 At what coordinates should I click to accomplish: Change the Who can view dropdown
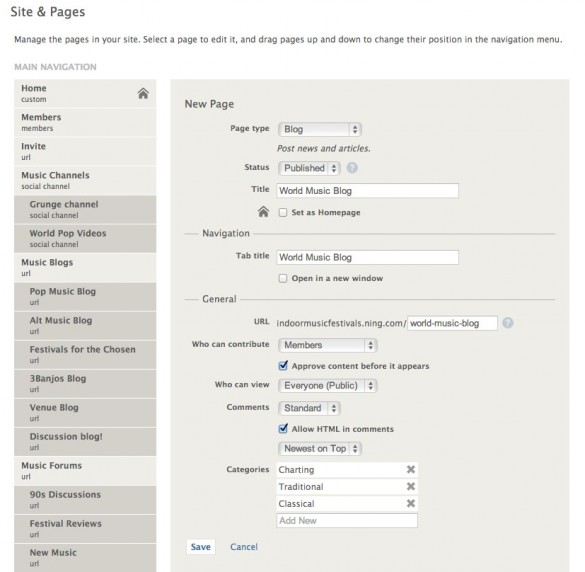[328, 385]
